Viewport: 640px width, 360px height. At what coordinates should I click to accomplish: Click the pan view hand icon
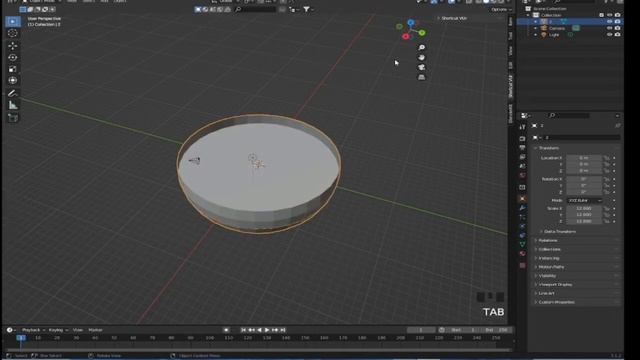click(422, 58)
